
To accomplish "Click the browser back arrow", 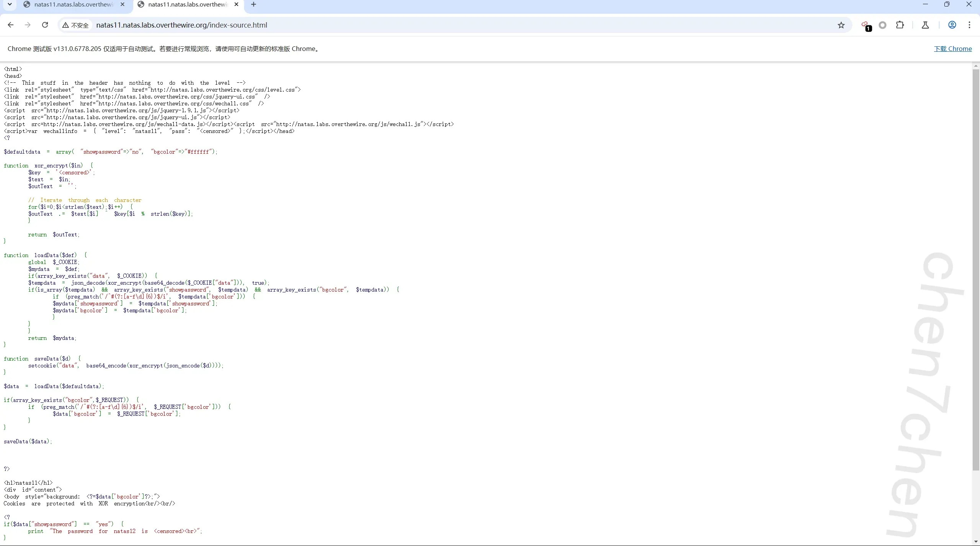I will (11, 25).
